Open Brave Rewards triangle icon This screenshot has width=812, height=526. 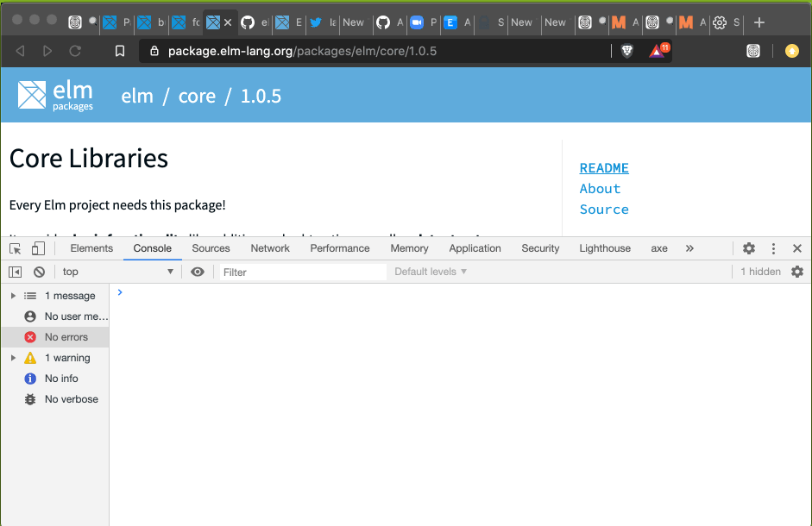(658, 51)
